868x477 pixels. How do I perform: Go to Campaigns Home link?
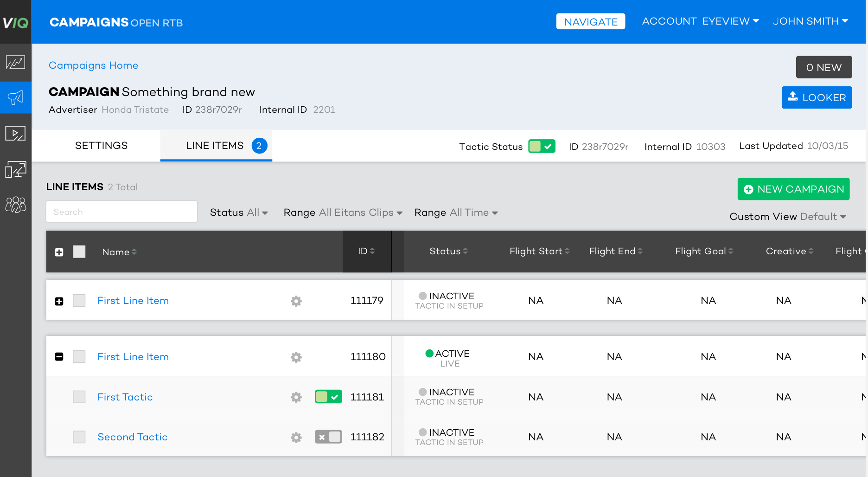[x=93, y=65]
